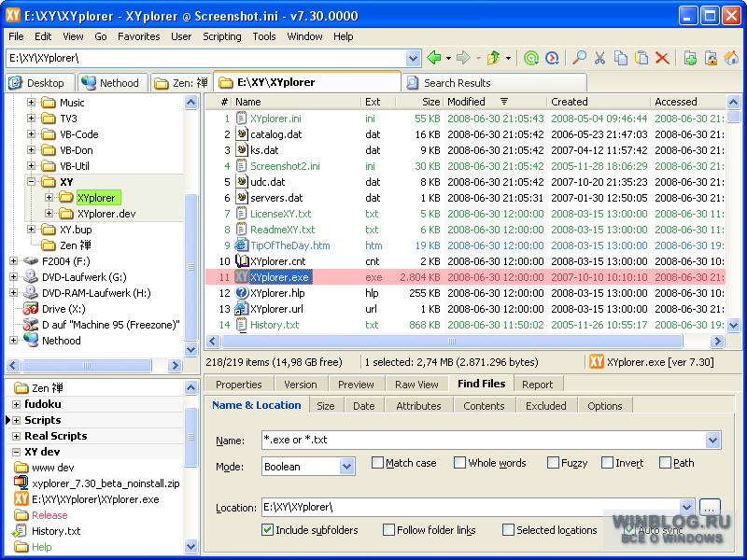This screenshot has width=747, height=560.
Task: Click into the Name search input field
Action: pyautogui.click(x=484, y=440)
